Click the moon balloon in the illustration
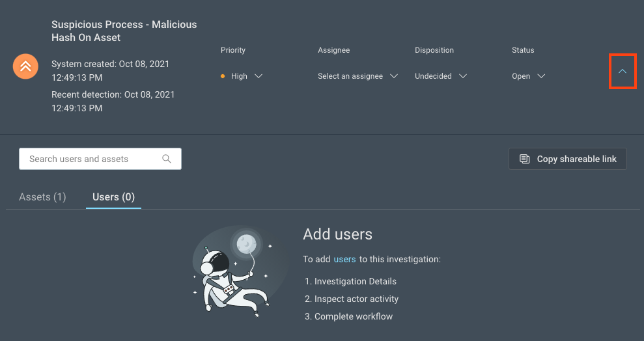The image size is (644, 341). [x=246, y=244]
